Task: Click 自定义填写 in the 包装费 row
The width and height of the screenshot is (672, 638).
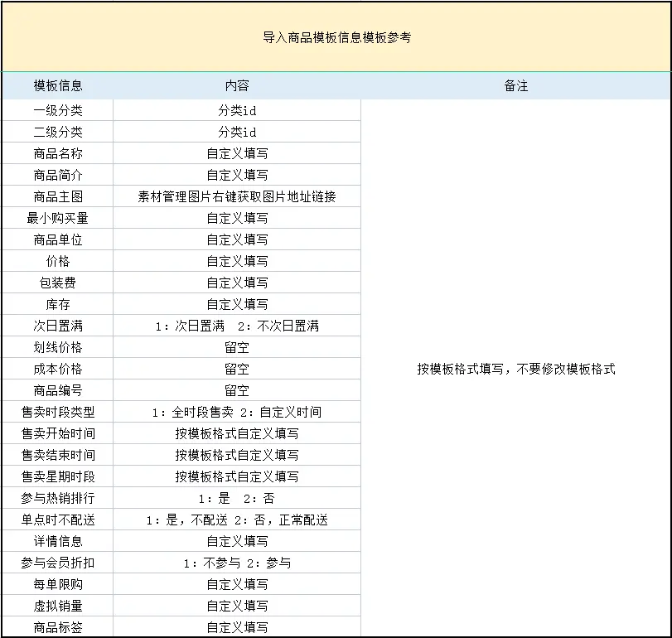Action: click(x=237, y=283)
